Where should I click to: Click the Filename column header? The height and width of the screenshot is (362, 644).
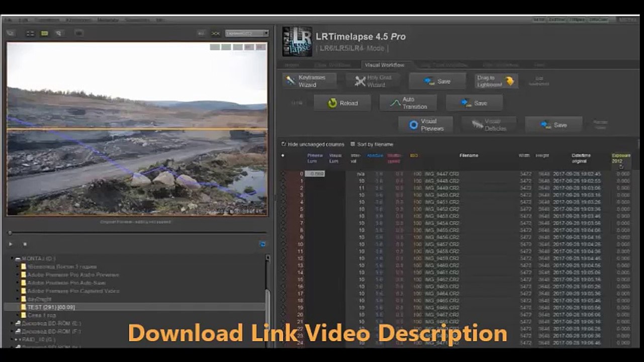coord(469,155)
